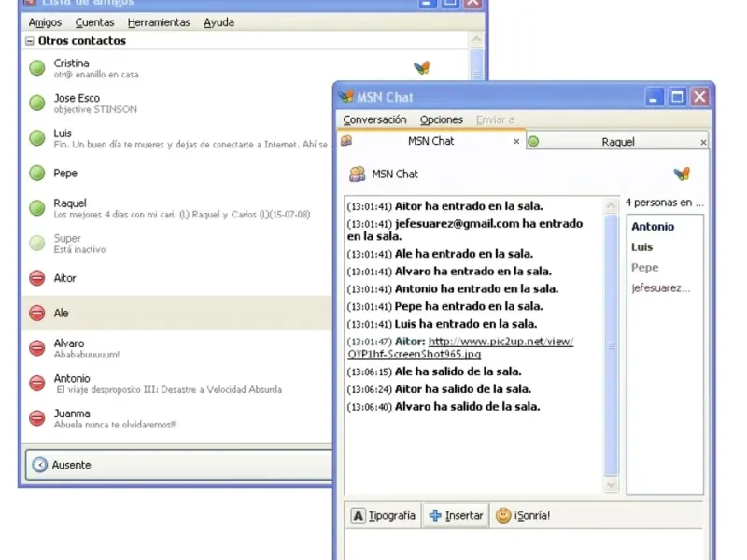Click Juanma's red offline status icon
747x560 pixels.
click(37, 418)
